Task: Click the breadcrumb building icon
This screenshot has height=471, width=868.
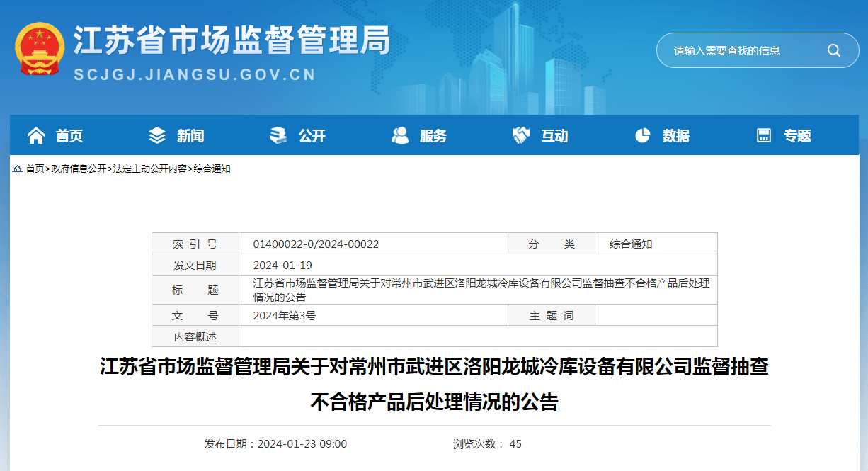Action: tap(17, 169)
